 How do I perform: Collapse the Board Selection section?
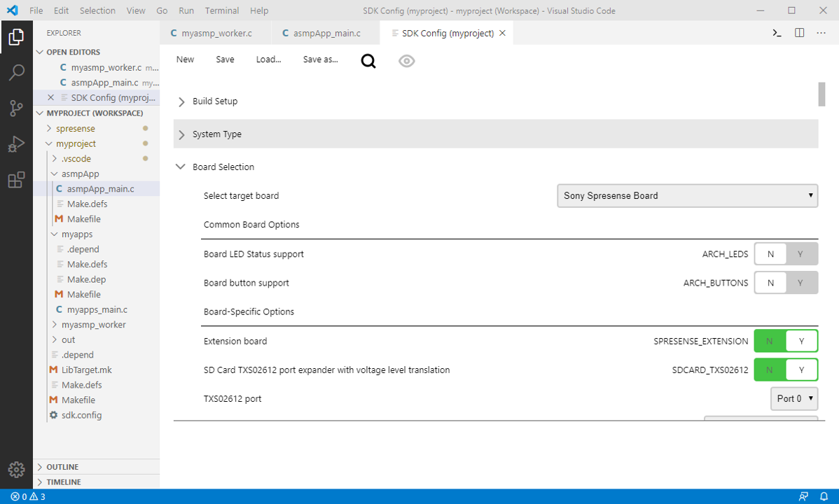pos(180,167)
